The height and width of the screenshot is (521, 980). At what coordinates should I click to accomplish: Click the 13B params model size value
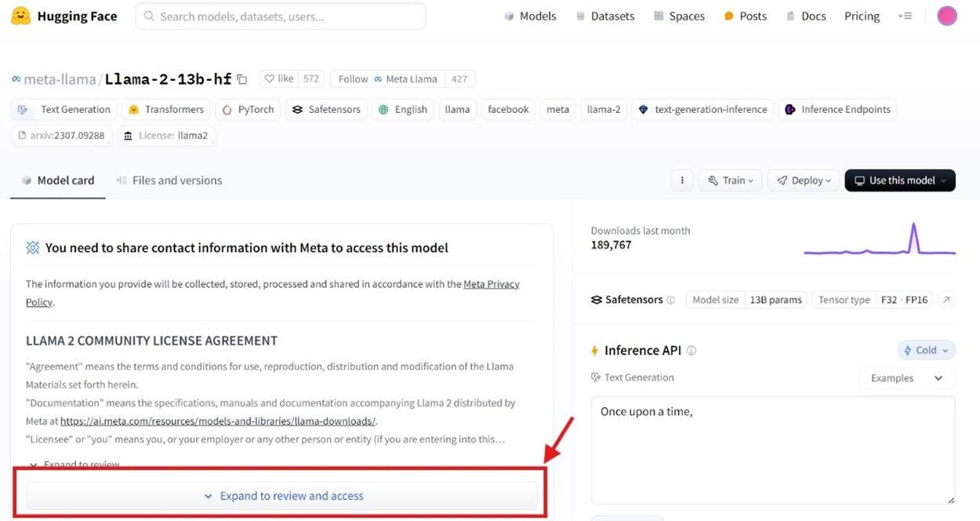775,300
